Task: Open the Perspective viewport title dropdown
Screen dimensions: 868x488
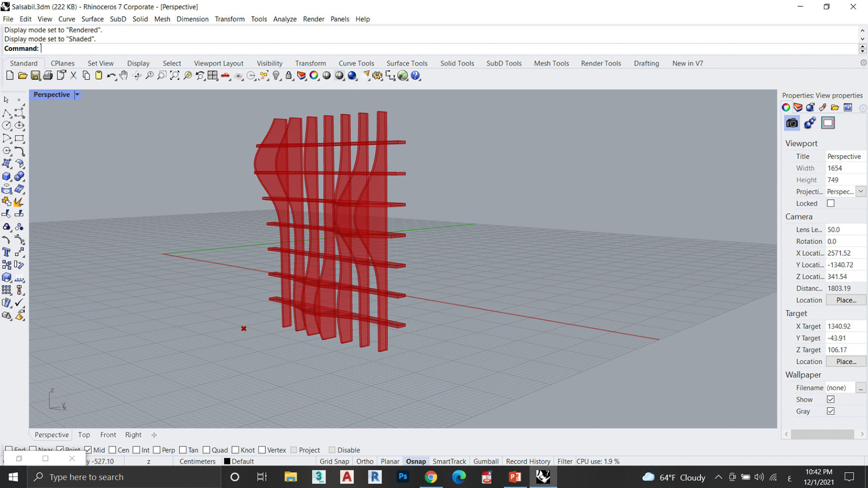Action: pyautogui.click(x=77, y=95)
